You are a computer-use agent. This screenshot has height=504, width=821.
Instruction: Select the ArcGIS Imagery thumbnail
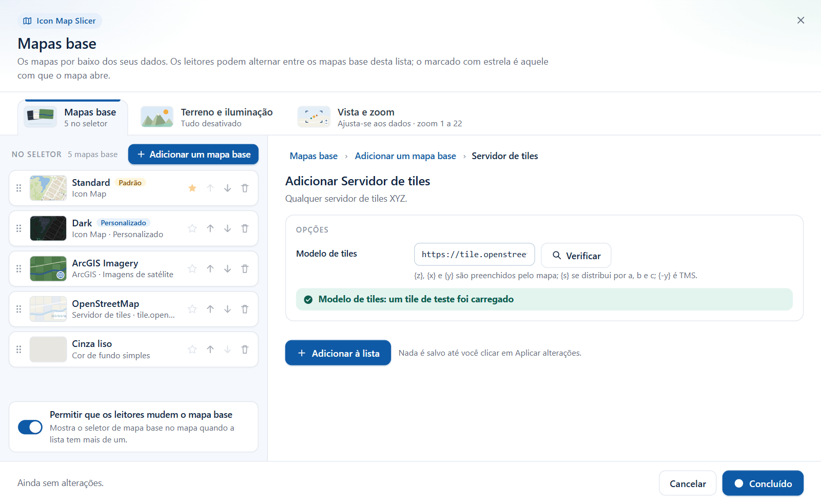48,268
